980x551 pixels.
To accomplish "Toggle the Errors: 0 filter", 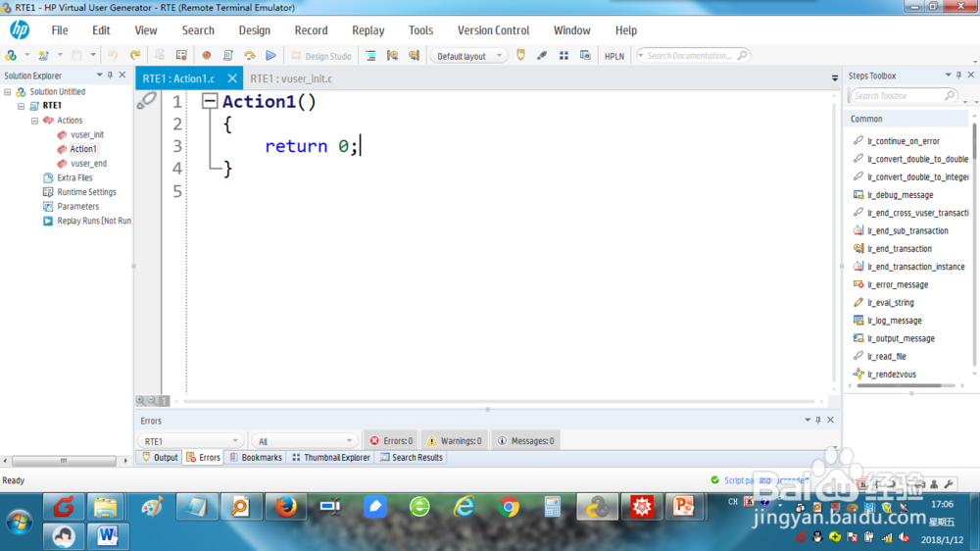I will click(x=391, y=441).
